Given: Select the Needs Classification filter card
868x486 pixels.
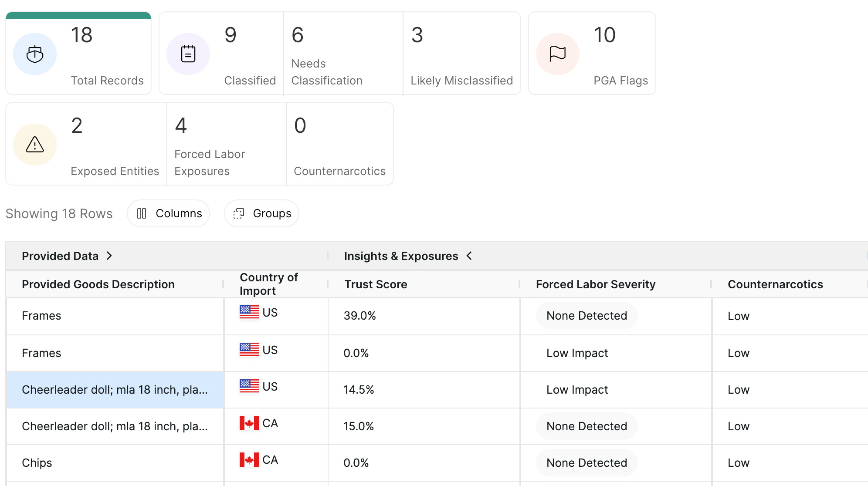Looking at the screenshot, I should point(343,54).
